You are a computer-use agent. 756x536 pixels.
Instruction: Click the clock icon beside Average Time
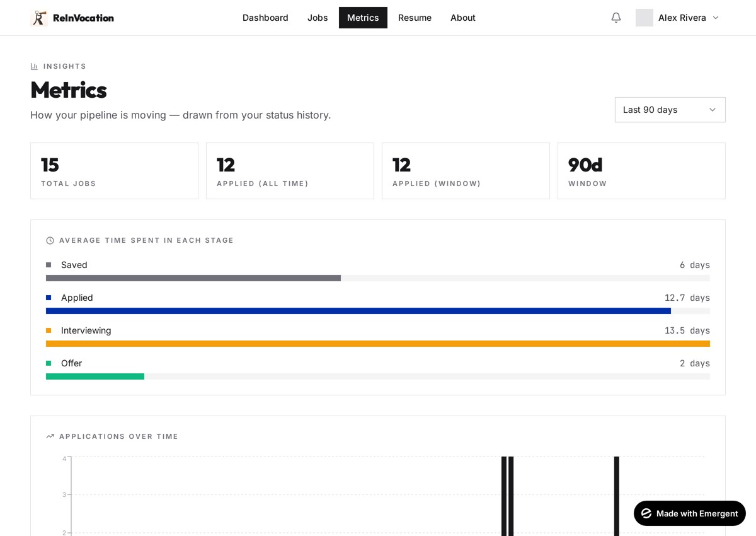click(50, 240)
